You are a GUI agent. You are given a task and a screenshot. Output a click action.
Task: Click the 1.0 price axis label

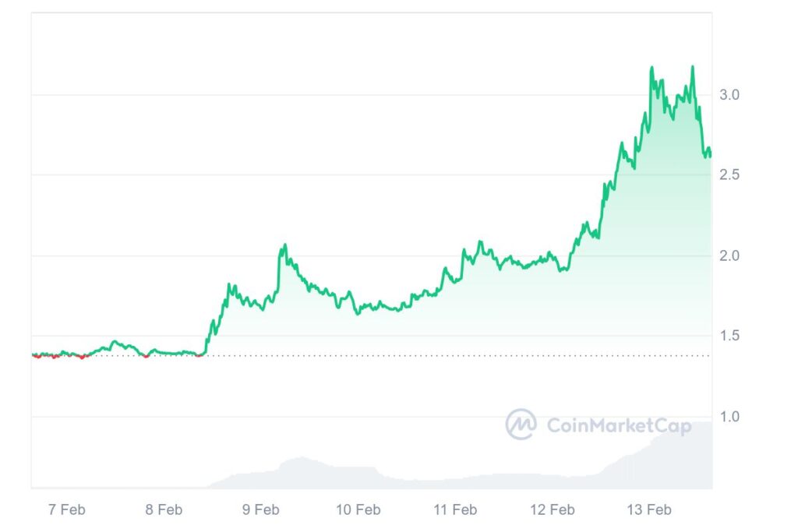[729, 417]
